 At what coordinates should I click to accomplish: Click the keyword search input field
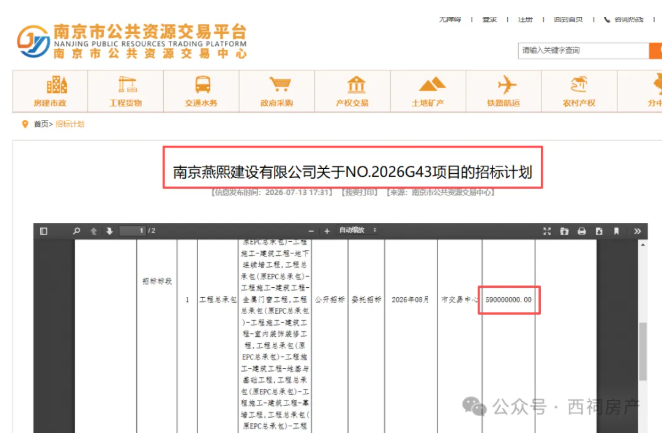pos(584,50)
